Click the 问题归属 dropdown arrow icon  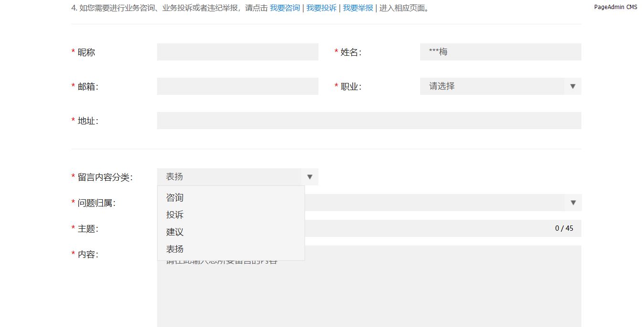(x=572, y=203)
